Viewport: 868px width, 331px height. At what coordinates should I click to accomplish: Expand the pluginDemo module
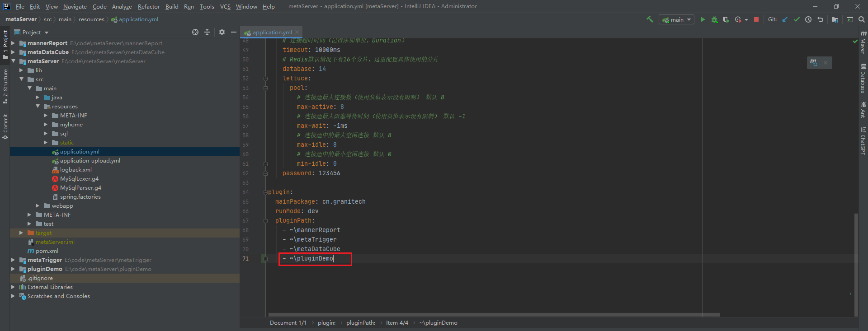(x=13, y=269)
